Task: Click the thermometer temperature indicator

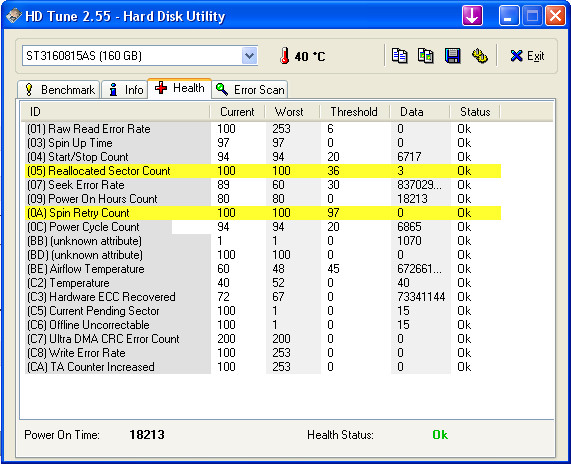Action: [285, 56]
